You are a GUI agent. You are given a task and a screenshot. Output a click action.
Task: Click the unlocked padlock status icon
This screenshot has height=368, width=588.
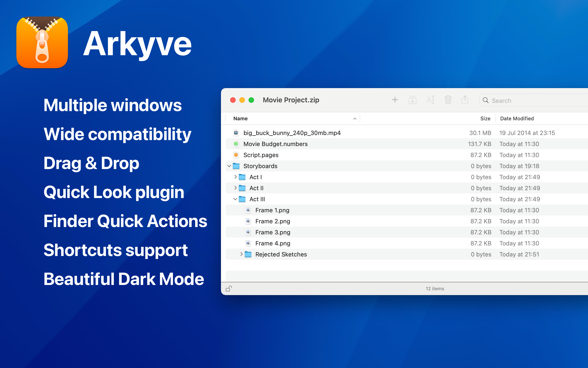(x=229, y=288)
